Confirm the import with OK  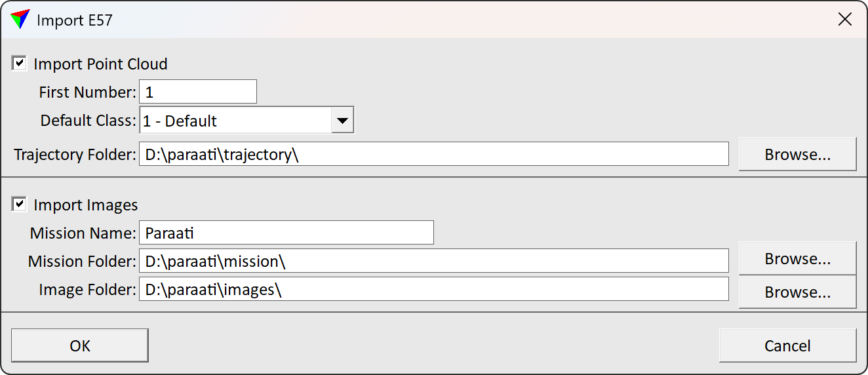[x=80, y=345]
